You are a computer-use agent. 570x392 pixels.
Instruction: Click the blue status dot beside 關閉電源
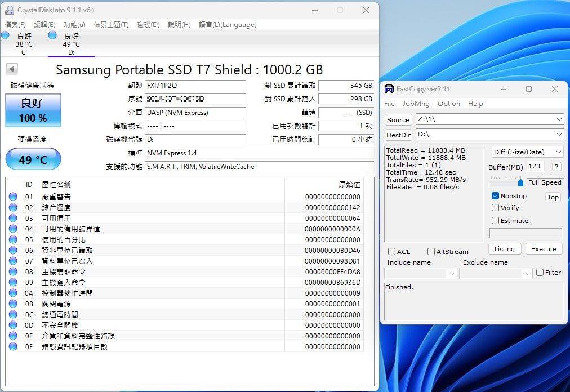[x=13, y=304]
